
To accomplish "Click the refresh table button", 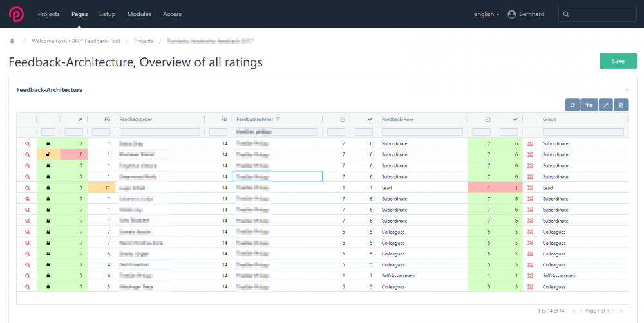I will pos(573,105).
